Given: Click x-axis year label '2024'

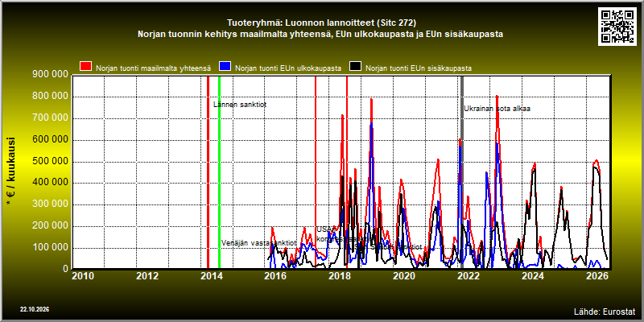Looking at the screenshot, I should (x=532, y=276).
